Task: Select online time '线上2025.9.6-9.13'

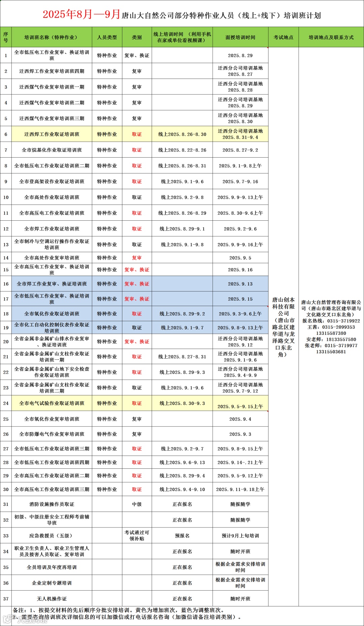Action: (182, 462)
